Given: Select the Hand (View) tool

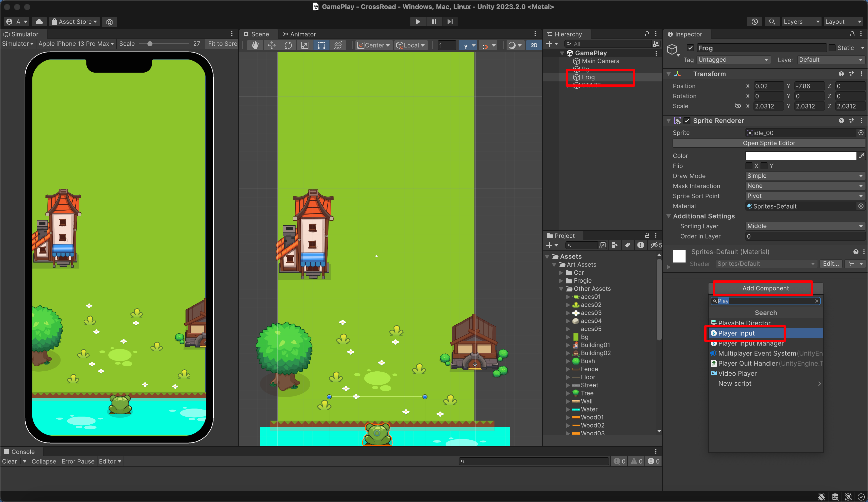Looking at the screenshot, I should tap(255, 45).
